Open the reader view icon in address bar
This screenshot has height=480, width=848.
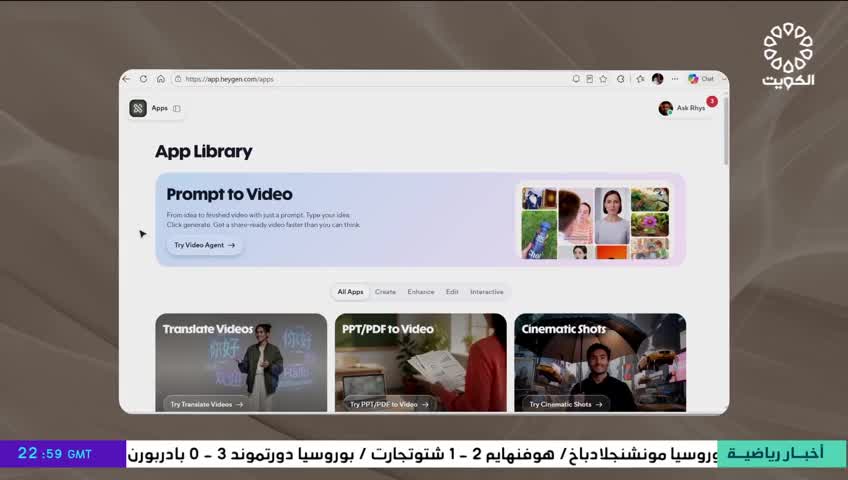click(589, 79)
